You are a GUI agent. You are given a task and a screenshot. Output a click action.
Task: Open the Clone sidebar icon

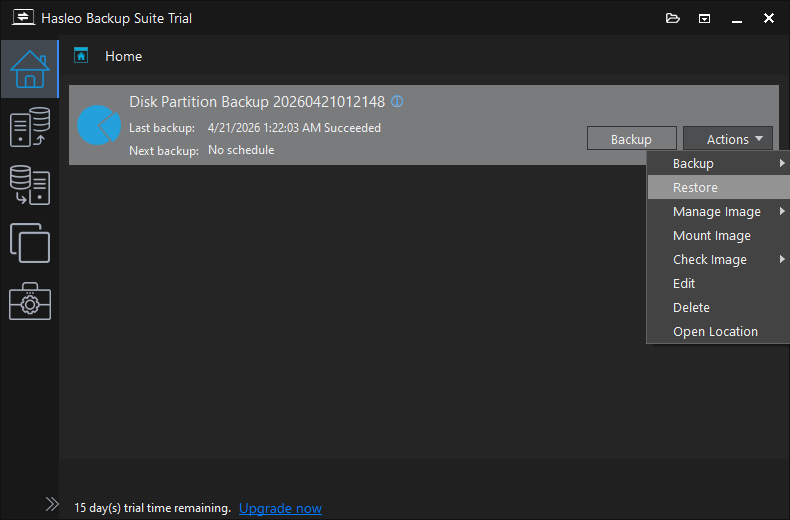coord(30,243)
